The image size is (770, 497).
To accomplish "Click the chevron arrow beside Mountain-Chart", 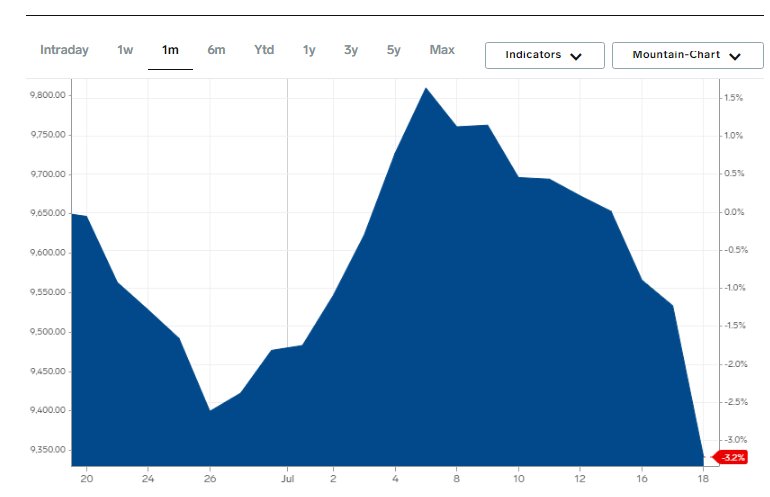I will (734, 56).
